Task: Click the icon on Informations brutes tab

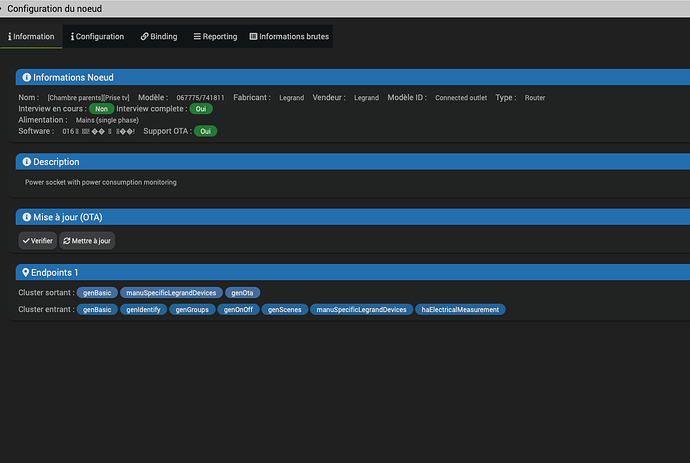Action: 253,37
